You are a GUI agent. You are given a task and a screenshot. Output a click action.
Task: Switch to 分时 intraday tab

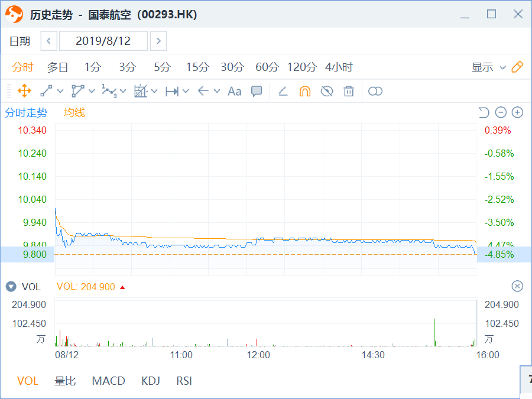(22, 67)
